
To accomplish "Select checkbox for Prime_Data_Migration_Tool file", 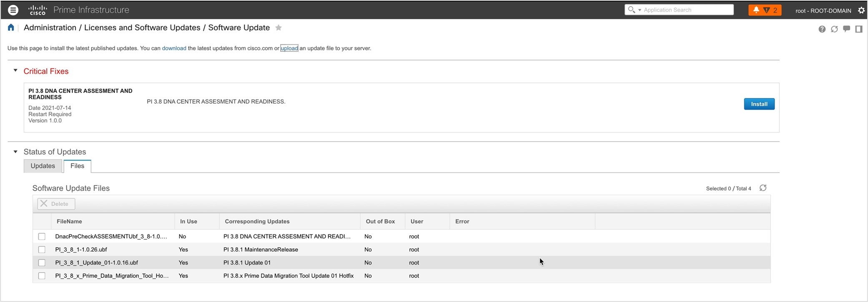I will [42, 276].
